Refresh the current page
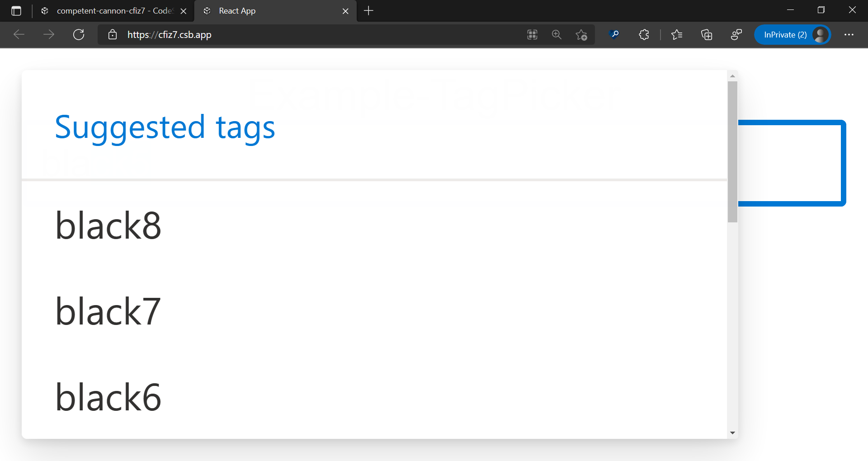This screenshot has width=868, height=461. coord(79,35)
